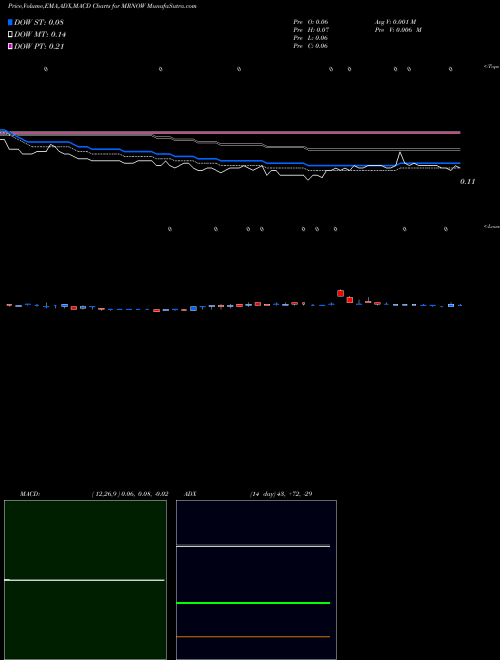Viewport: 500px width, 660px height.
Task: Click the chart title mentioning MRNOW MunafaSutra.com
Action: 102,6
